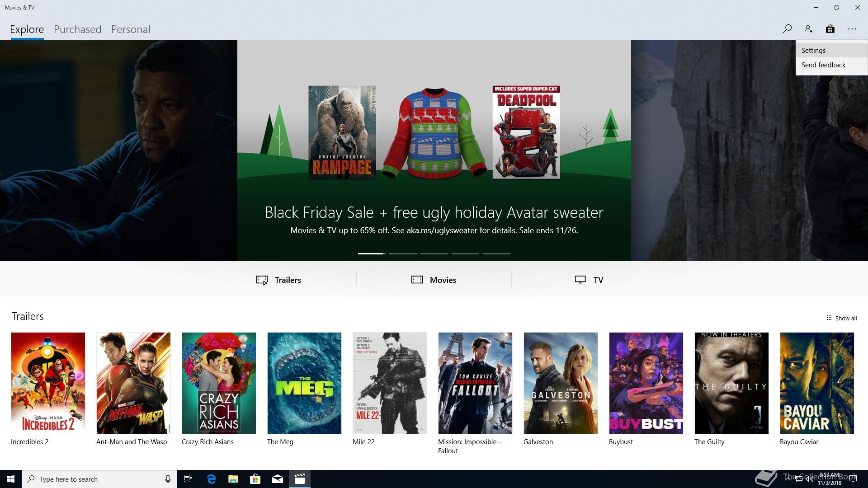This screenshot has width=868, height=488.
Task: Select the second carousel page indicator
Action: point(403,253)
